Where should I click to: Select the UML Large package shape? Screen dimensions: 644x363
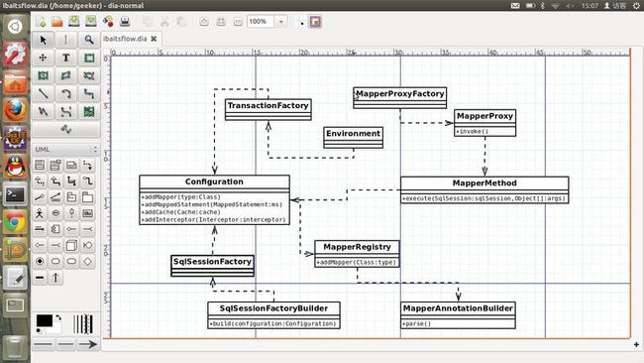87,197
